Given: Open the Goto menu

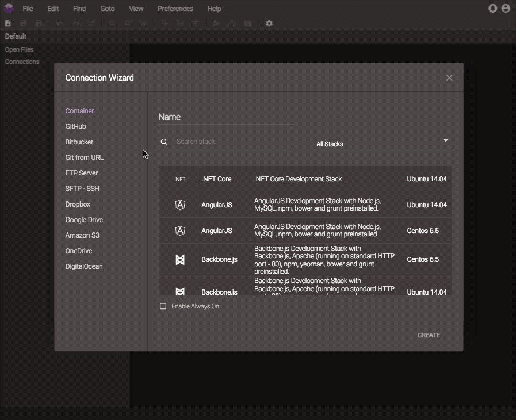Looking at the screenshot, I should point(107,9).
